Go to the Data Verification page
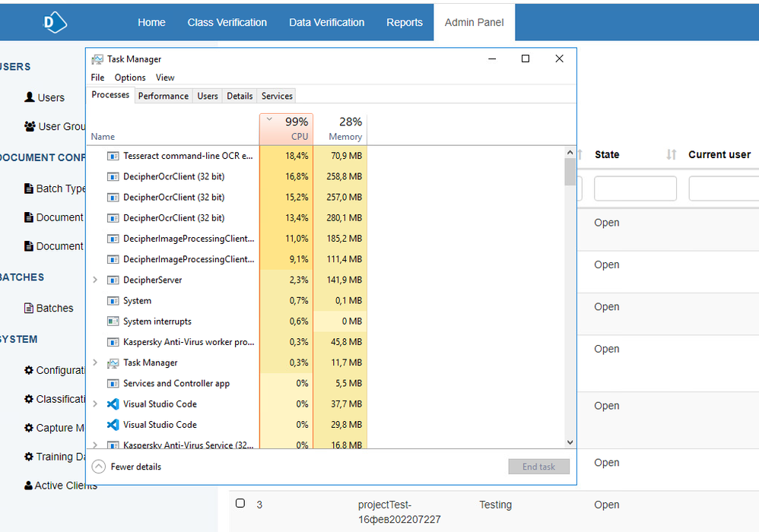The width and height of the screenshot is (759, 532). pos(326,22)
